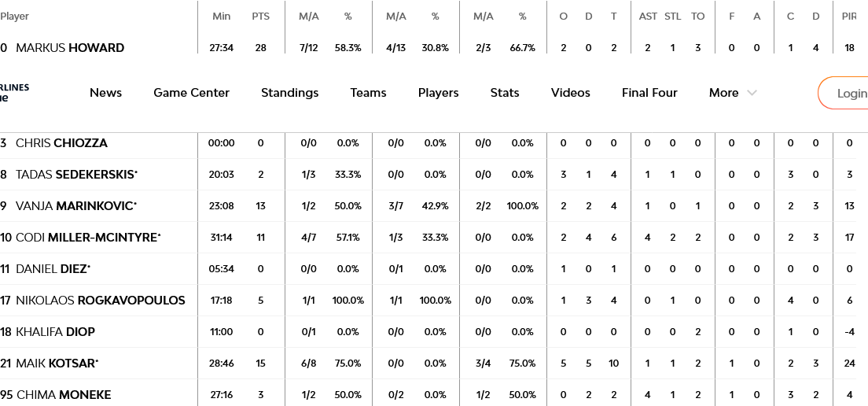868x406 pixels.
Task: Expand the More menu chevron
Action: coord(752,93)
